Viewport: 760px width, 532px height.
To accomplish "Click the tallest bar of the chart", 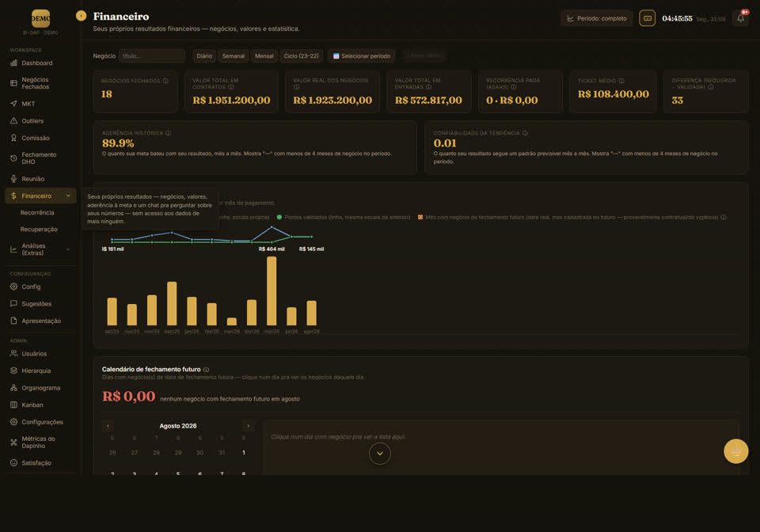I will coord(272,291).
